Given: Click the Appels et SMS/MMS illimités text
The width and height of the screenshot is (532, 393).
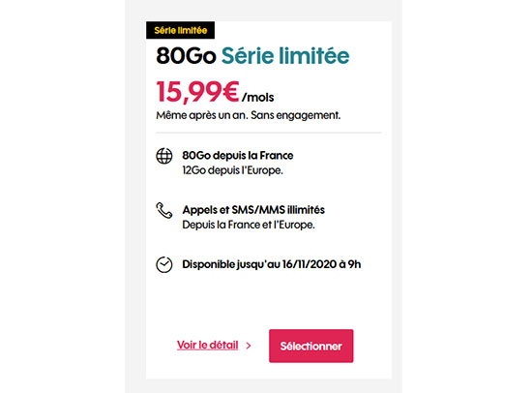Looking at the screenshot, I should (253, 210).
